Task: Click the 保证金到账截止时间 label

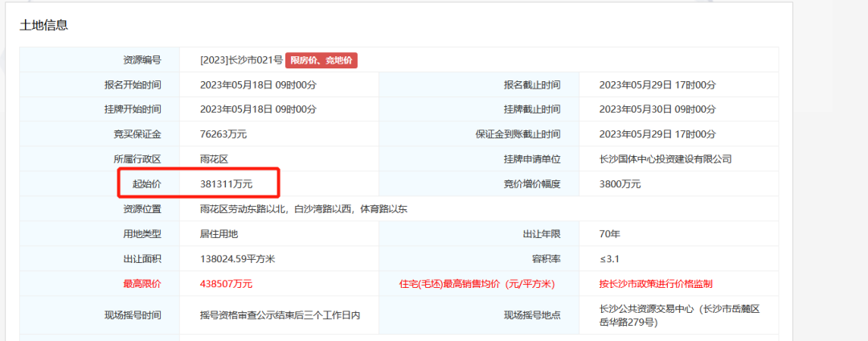Action: point(518,134)
